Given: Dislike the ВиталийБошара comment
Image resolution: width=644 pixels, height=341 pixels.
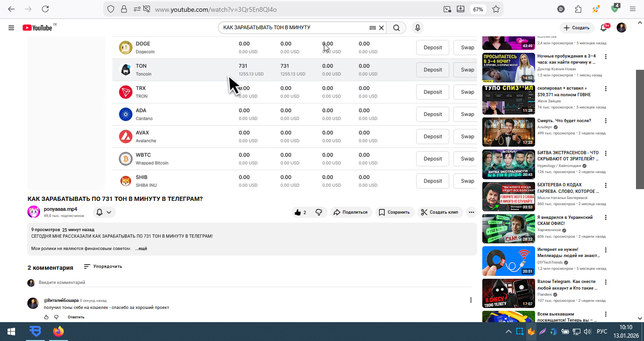Looking at the screenshot, I should (56, 317).
